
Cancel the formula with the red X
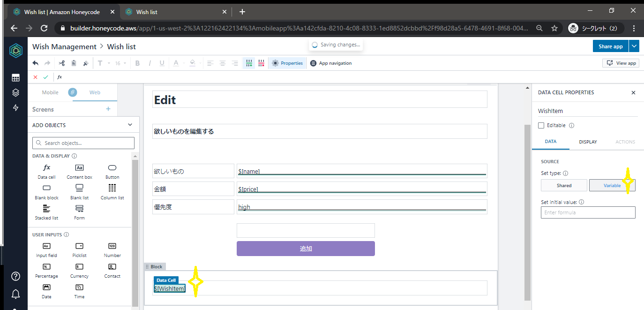pos(35,77)
